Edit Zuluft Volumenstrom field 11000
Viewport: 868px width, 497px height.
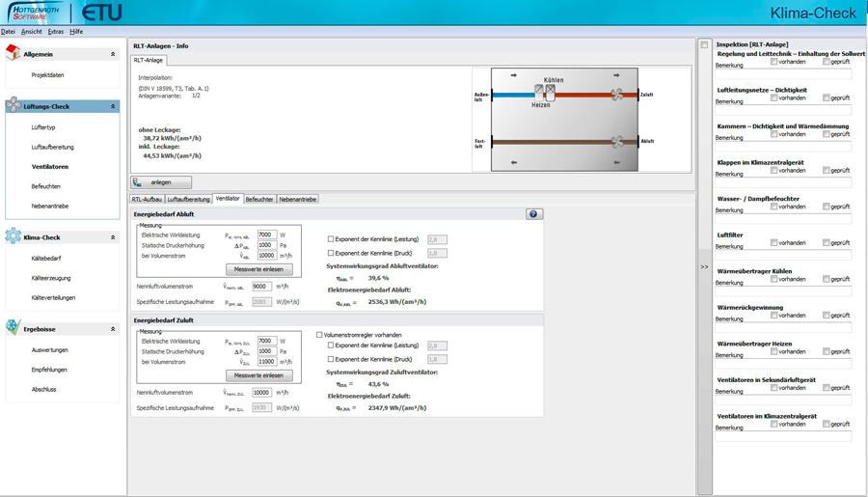coord(267,362)
